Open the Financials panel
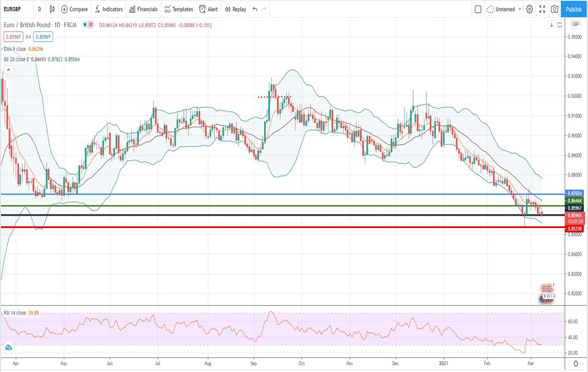 tap(143, 9)
